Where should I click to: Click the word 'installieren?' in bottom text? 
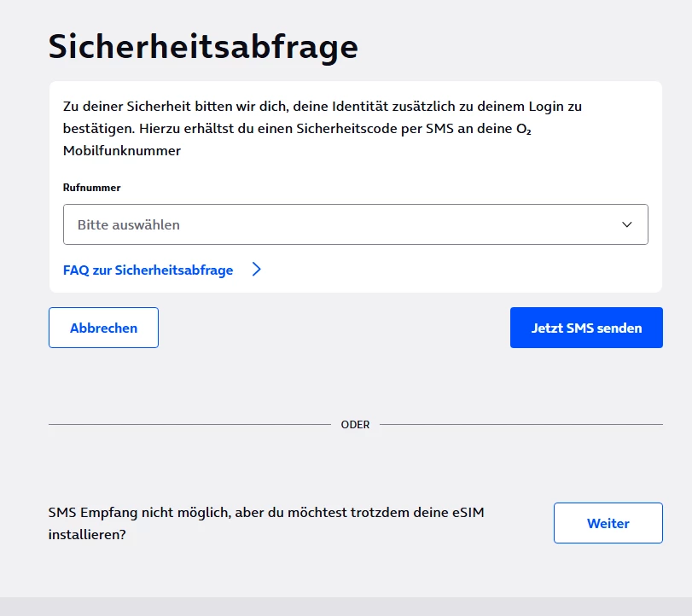(87, 535)
